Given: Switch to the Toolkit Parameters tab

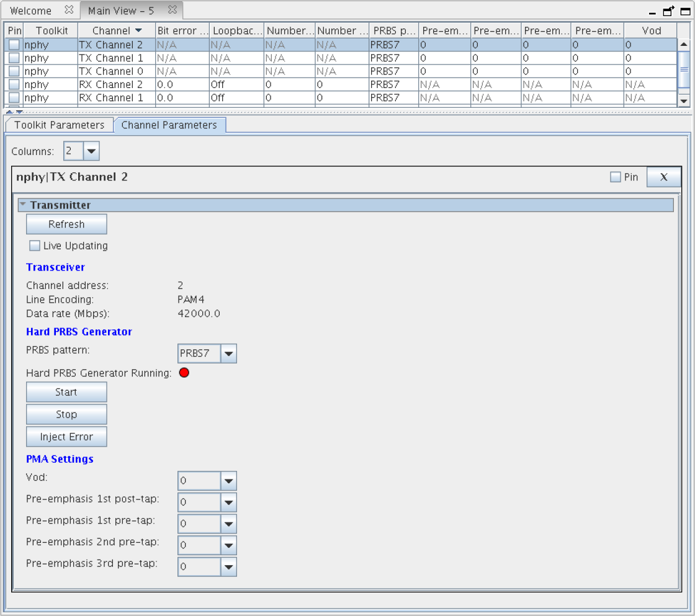Looking at the screenshot, I should click(60, 125).
